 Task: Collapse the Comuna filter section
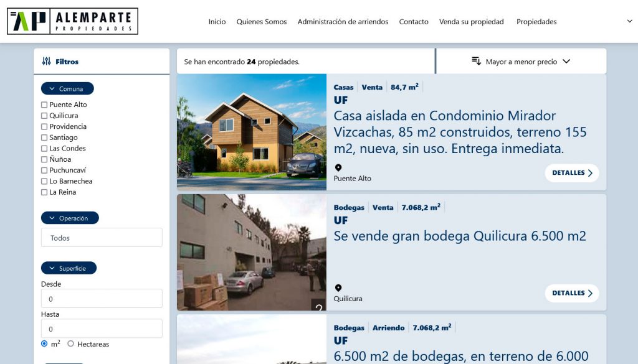pyautogui.click(x=67, y=88)
